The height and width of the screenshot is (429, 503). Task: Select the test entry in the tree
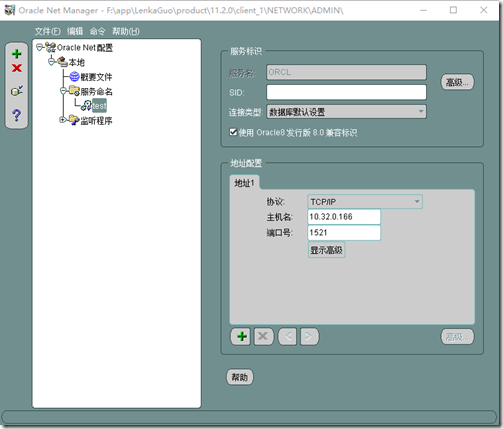pyautogui.click(x=99, y=106)
